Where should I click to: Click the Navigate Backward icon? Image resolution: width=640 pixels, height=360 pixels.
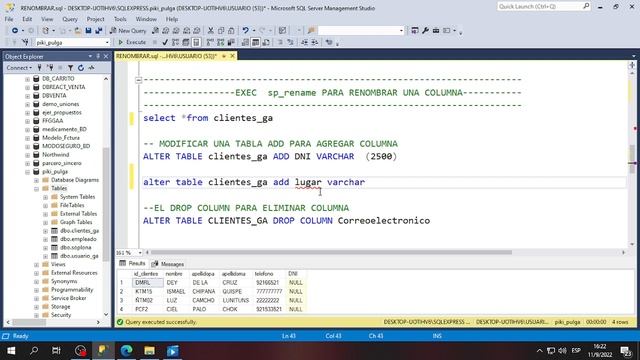point(15,31)
